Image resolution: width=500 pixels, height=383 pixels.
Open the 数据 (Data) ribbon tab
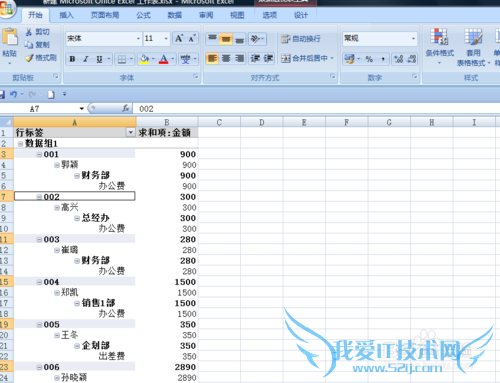point(175,15)
